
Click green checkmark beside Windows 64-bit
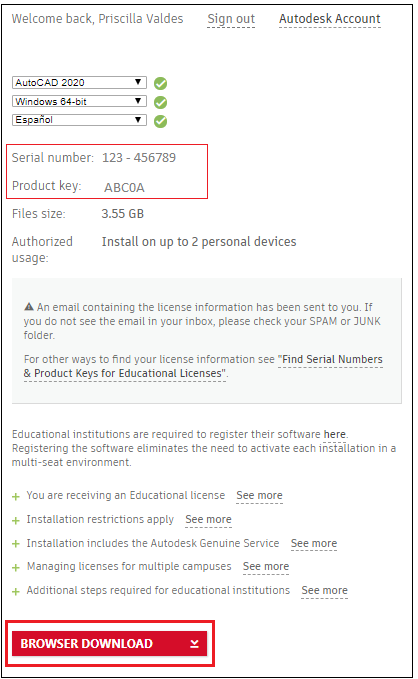point(161,102)
